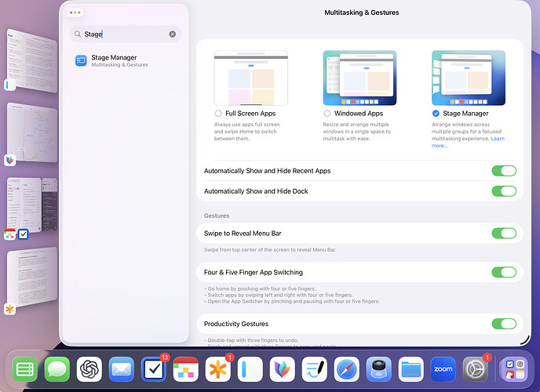This screenshot has height=392, width=540.
Task: Open the green spreadsheet app in the Dock
Action: pos(25,369)
